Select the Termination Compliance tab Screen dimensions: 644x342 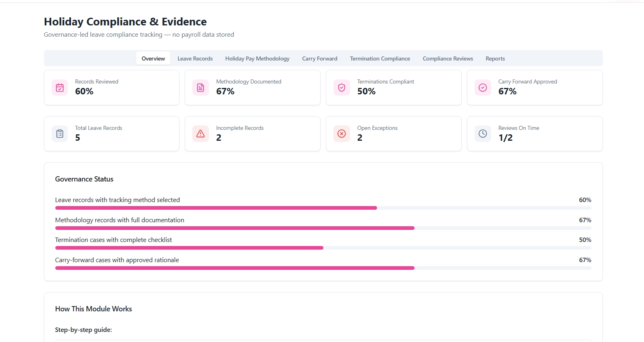pos(380,58)
